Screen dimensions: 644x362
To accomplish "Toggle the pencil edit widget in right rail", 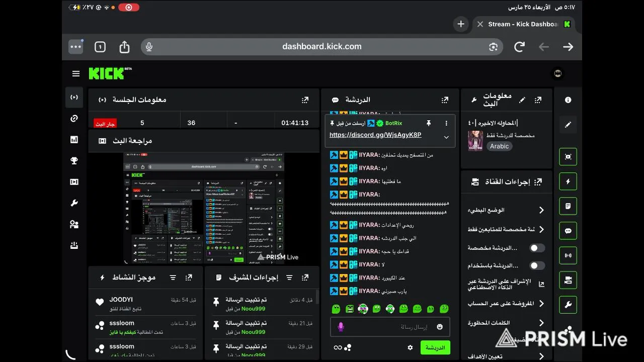I will [568, 125].
